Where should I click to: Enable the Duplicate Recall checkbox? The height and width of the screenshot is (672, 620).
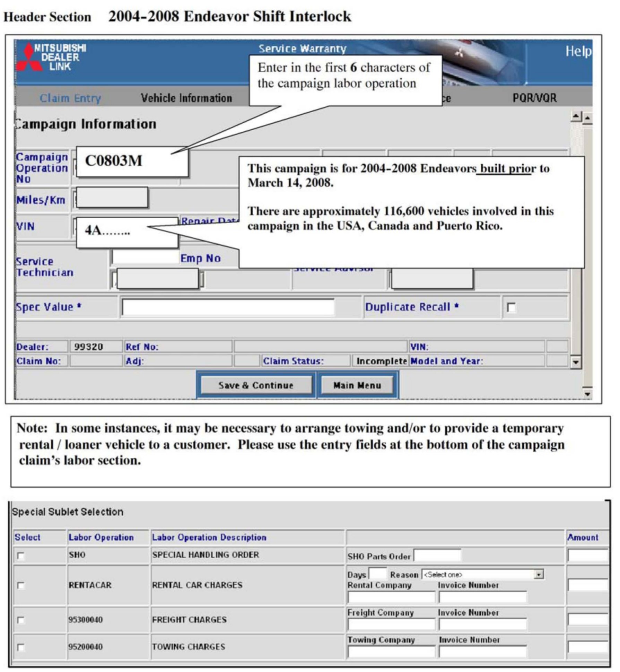point(511,307)
